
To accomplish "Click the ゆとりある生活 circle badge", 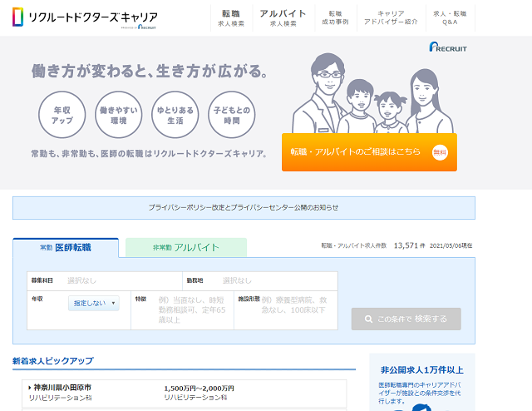I will click(175, 115).
